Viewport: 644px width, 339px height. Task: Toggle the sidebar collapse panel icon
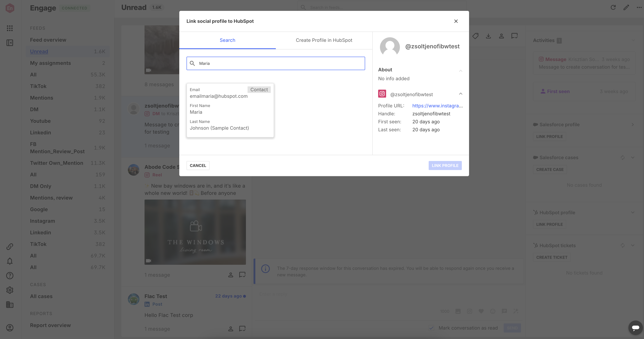[x=10, y=43]
